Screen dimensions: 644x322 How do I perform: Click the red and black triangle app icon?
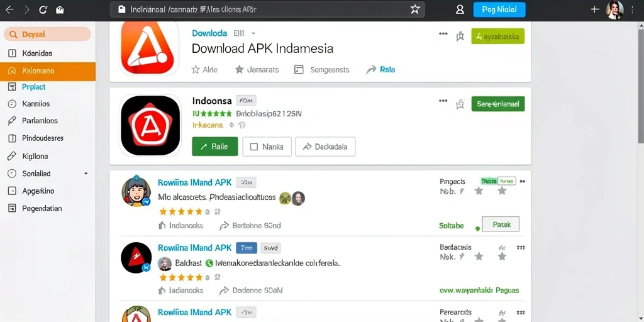tap(136, 257)
